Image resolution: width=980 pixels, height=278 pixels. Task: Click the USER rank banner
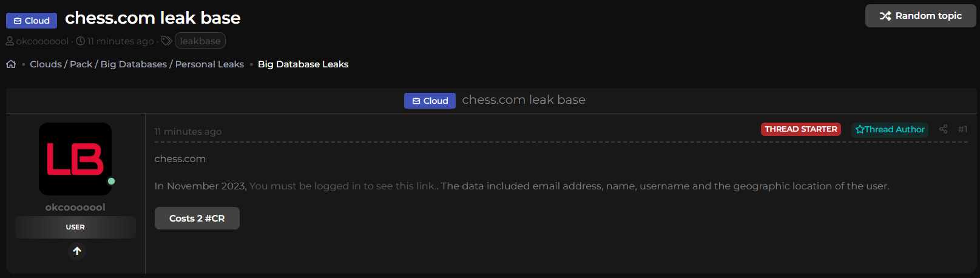[75, 227]
